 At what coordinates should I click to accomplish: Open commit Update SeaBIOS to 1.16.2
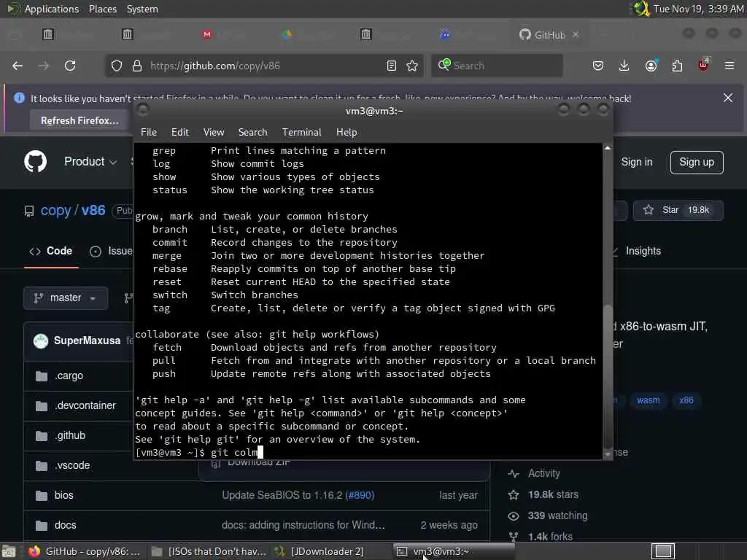click(282, 495)
